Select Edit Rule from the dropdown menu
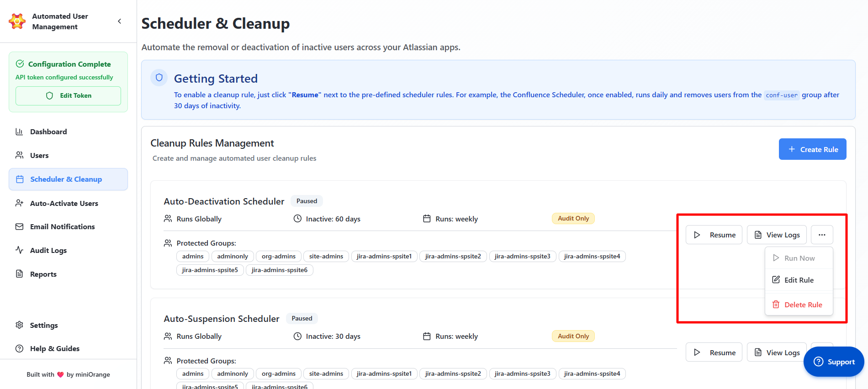Screen dimensions: 868x389 pos(799,280)
